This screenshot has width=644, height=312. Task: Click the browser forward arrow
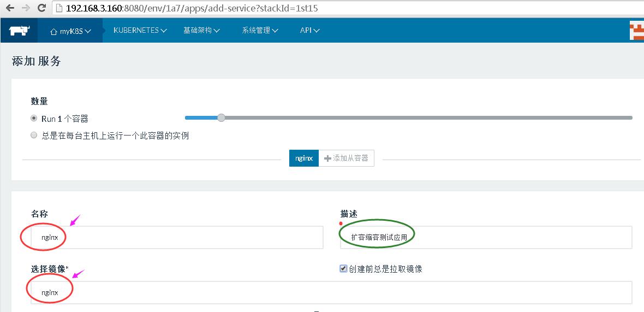click(26, 8)
